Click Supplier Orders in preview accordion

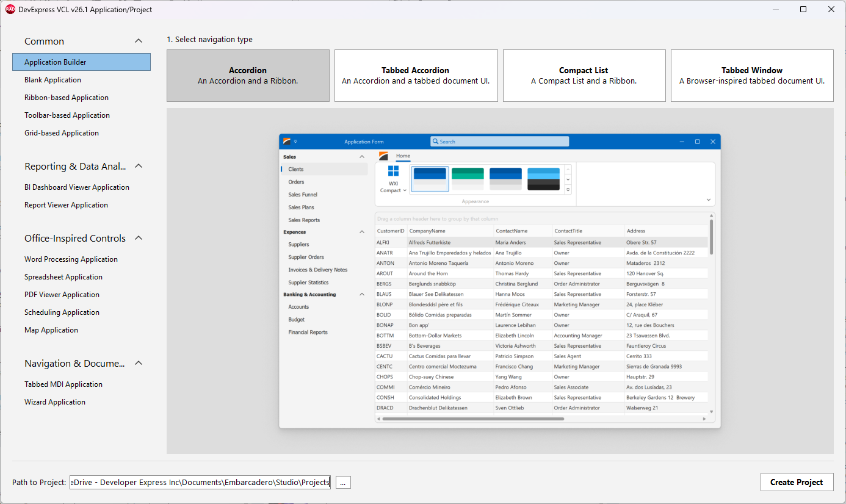(x=325, y=257)
